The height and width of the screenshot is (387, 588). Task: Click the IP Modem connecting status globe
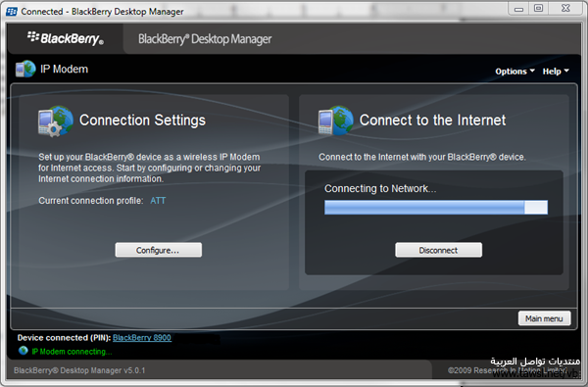(24, 351)
